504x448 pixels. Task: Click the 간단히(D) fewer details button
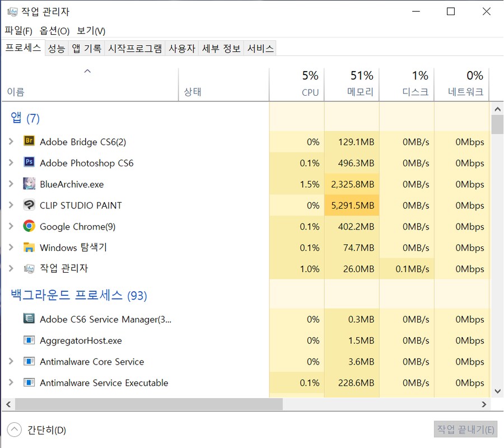tap(36, 430)
